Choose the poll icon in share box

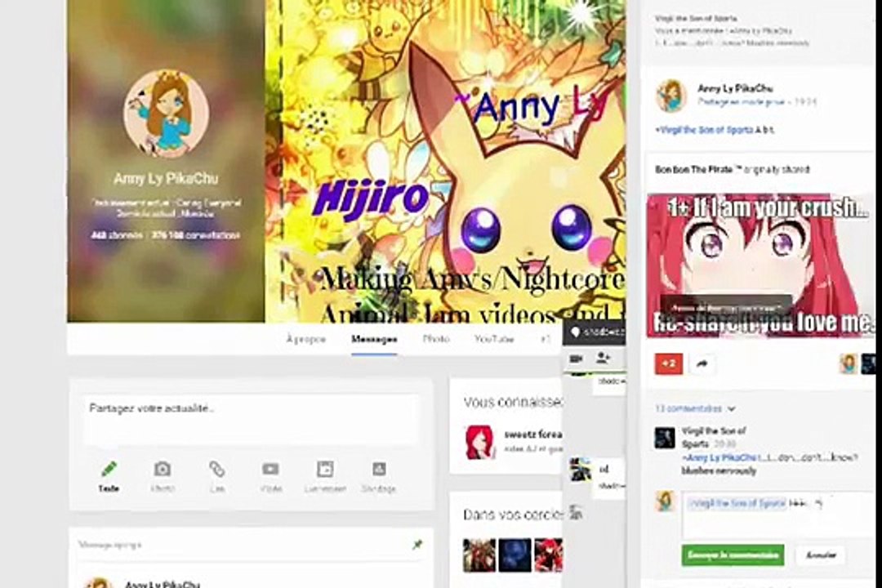tap(379, 469)
